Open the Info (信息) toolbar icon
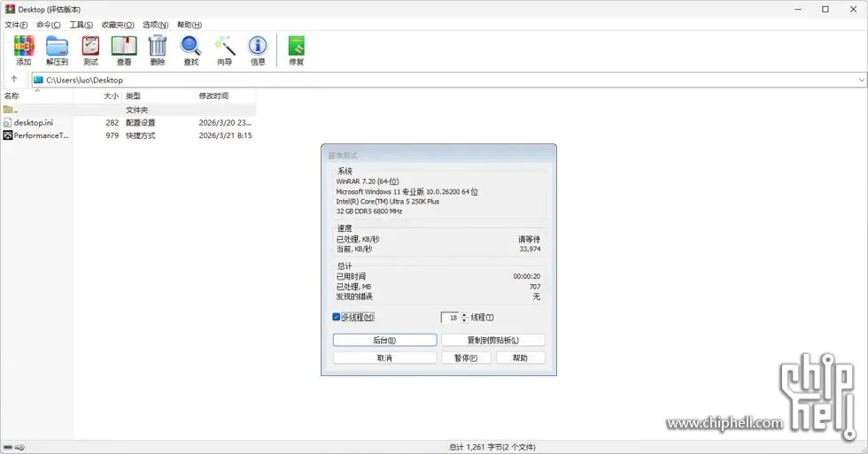Viewport: 868px width, 454px height. point(258,50)
